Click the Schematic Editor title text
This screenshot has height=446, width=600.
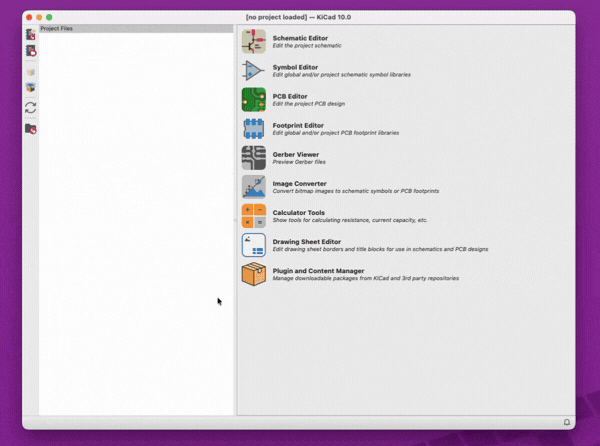point(300,38)
